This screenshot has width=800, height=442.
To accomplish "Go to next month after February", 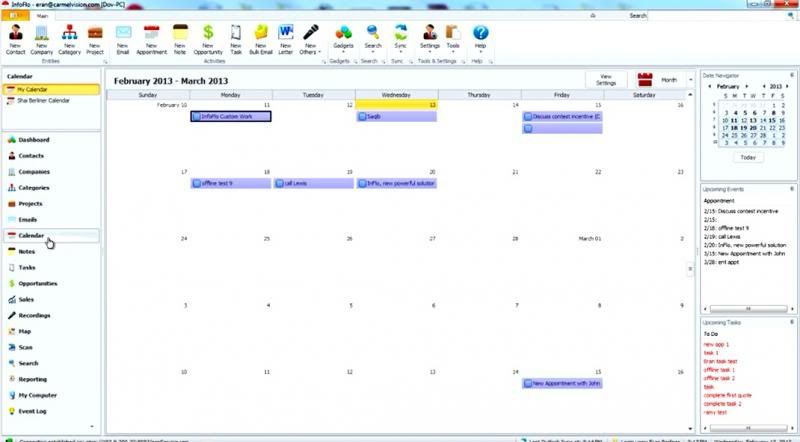I will (746, 86).
